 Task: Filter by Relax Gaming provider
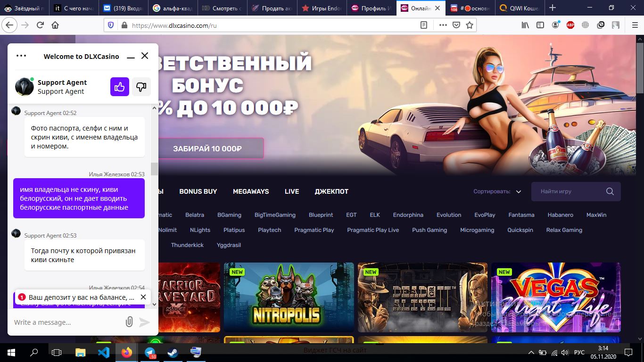click(x=564, y=230)
